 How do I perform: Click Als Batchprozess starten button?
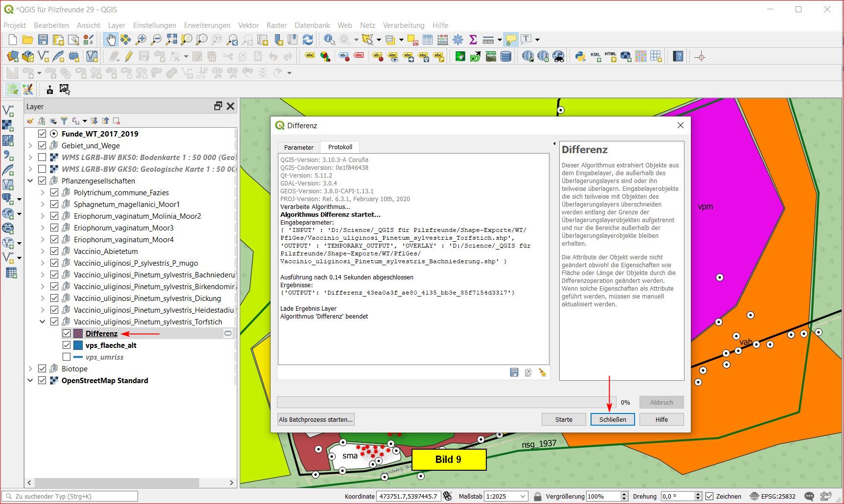click(x=316, y=419)
